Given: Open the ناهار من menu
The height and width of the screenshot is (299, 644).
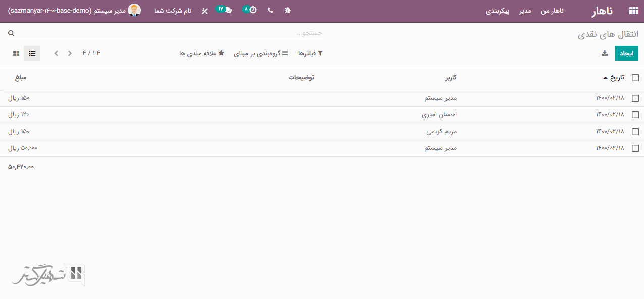Looking at the screenshot, I should pyautogui.click(x=552, y=11).
